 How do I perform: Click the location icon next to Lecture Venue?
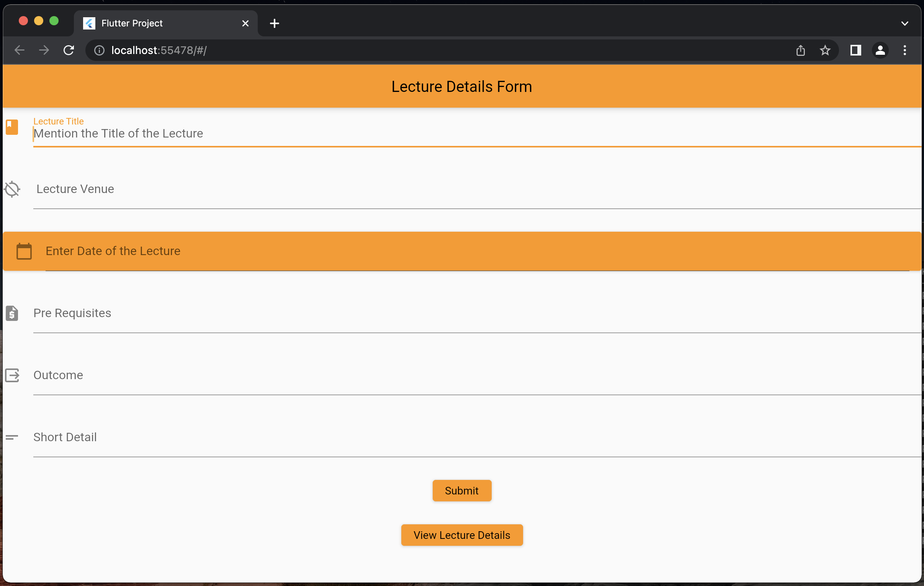pyautogui.click(x=12, y=189)
